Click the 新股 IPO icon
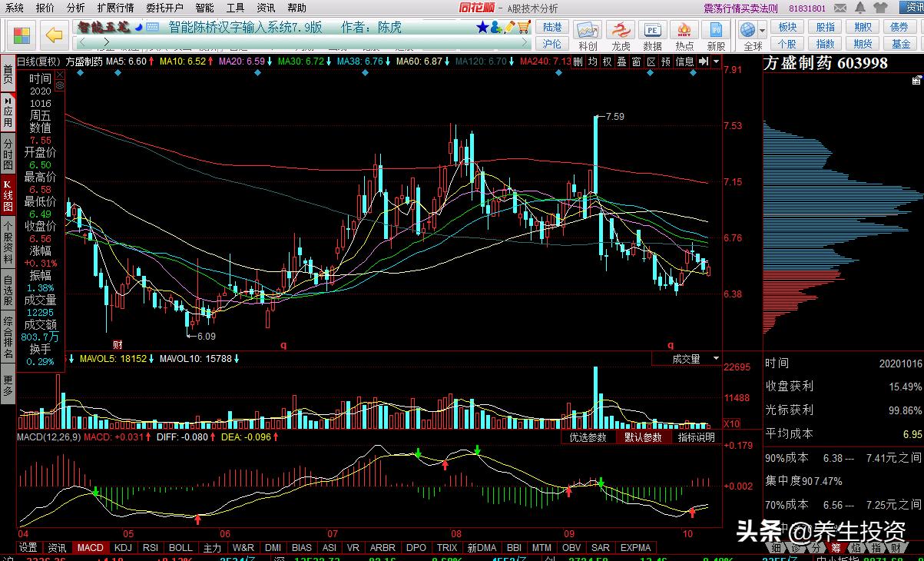The width and height of the screenshot is (924, 561). [x=716, y=35]
